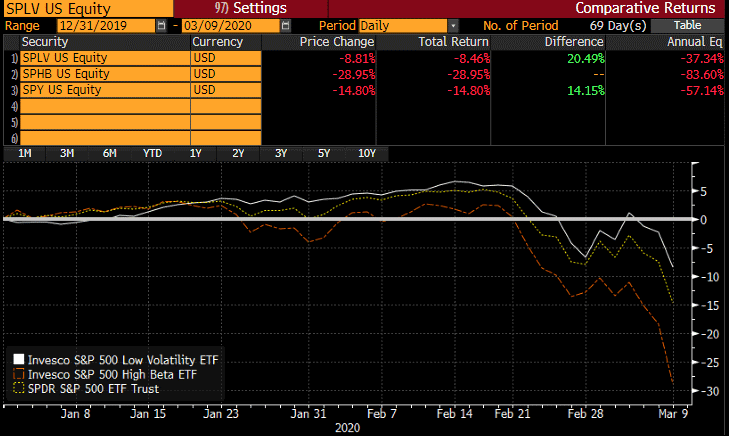Select the 3Y range tab
729x436 pixels.
click(x=281, y=153)
